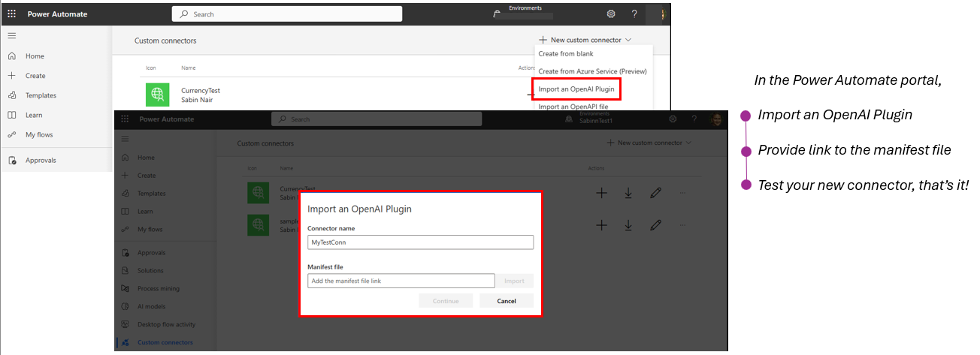Open the Templates page in the topmost sidebar
980x355 pixels.
click(41, 95)
